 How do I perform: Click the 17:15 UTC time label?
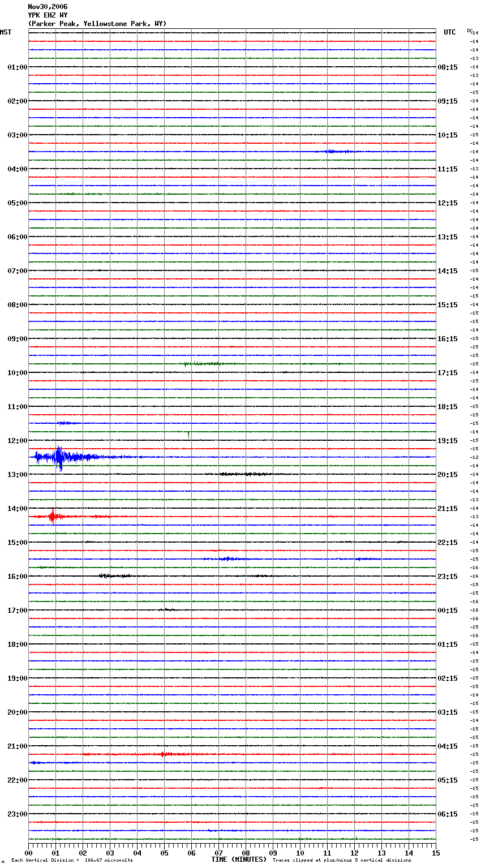tap(448, 373)
